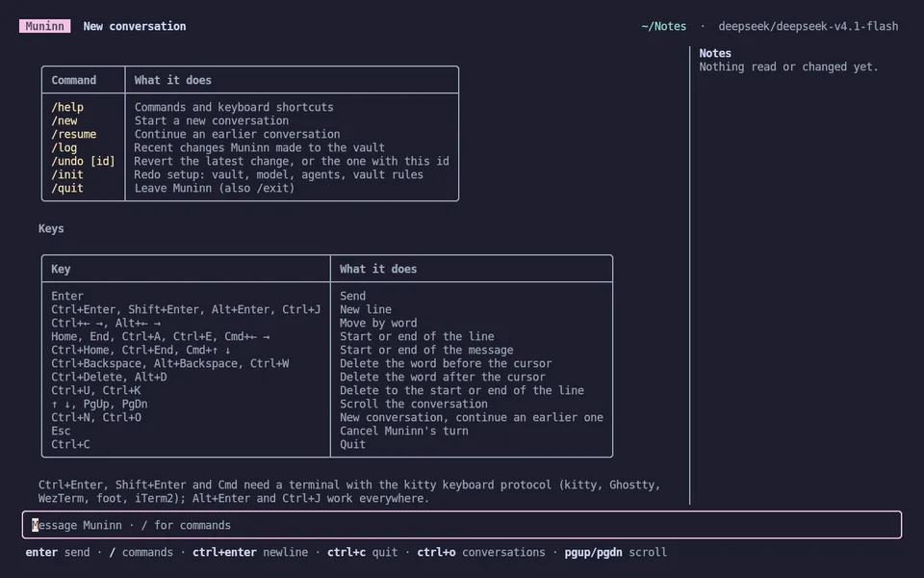Click 'What it does' header in the commands table

(x=172, y=80)
